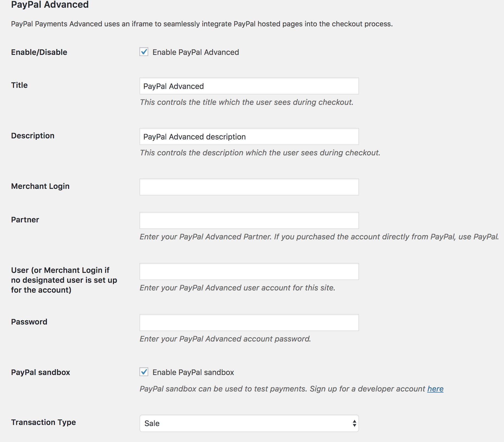Click the Merchant Login label
The width and height of the screenshot is (504, 442).
(40, 186)
